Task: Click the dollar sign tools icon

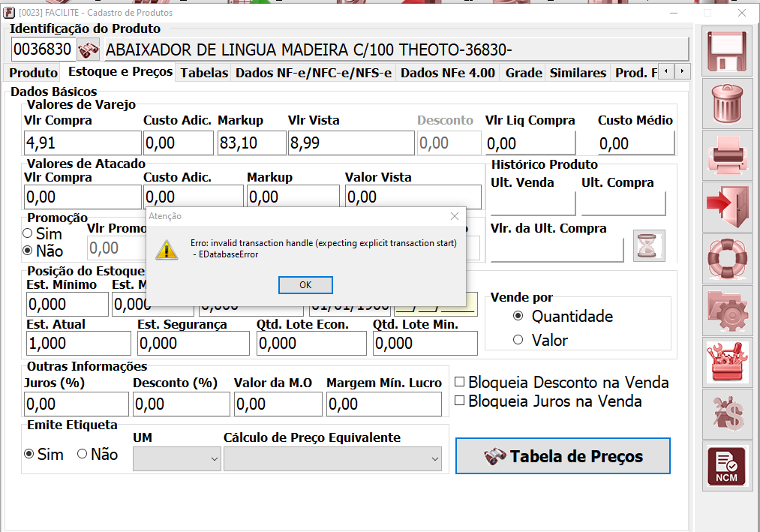Action: [x=727, y=413]
